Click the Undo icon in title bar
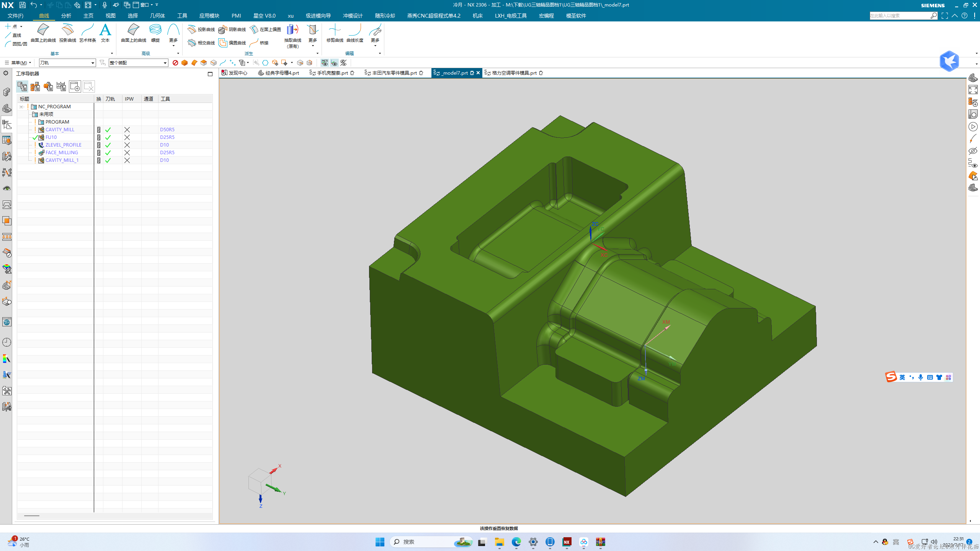This screenshot has height=551, width=980. [34, 5]
